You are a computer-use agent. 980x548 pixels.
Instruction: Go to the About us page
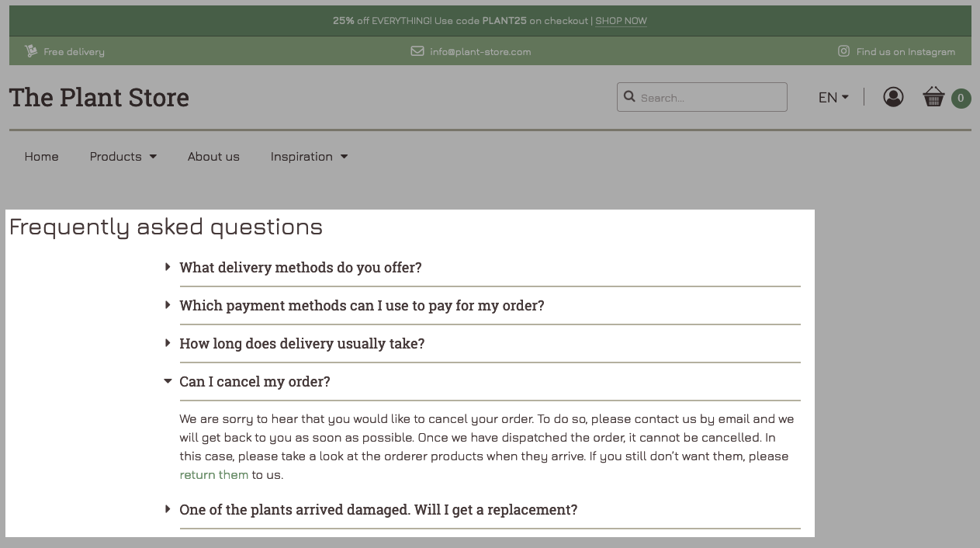coord(213,156)
